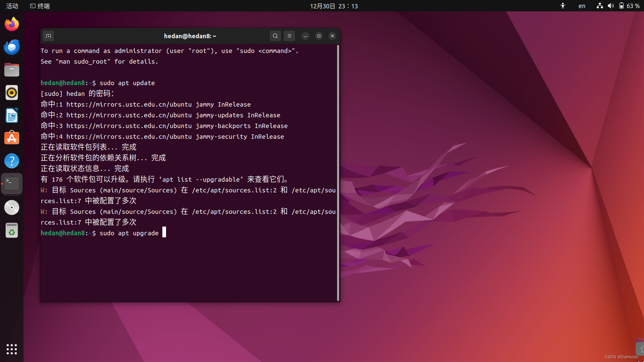
Task: Click the Terminal dock icon
Action: click(x=12, y=184)
